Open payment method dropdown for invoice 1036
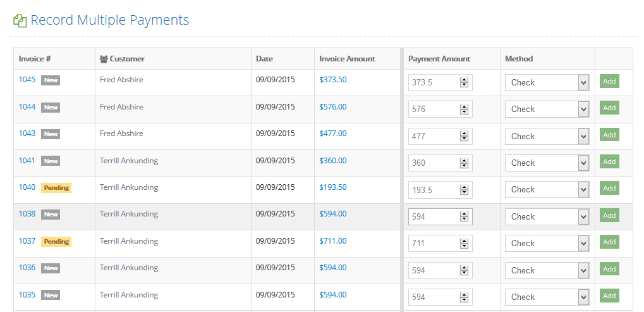644x312 pixels. [547, 270]
